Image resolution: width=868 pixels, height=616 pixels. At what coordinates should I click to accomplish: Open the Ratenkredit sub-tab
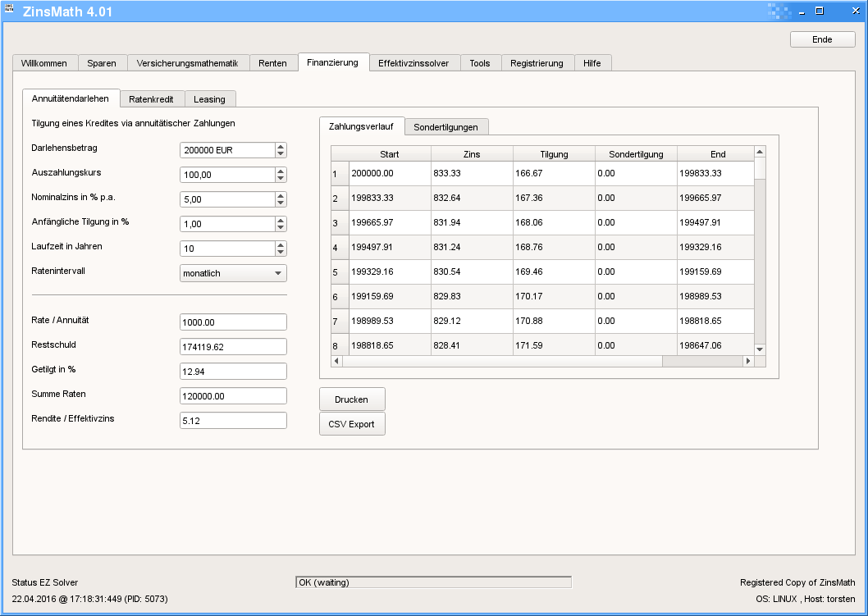(151, 99)
